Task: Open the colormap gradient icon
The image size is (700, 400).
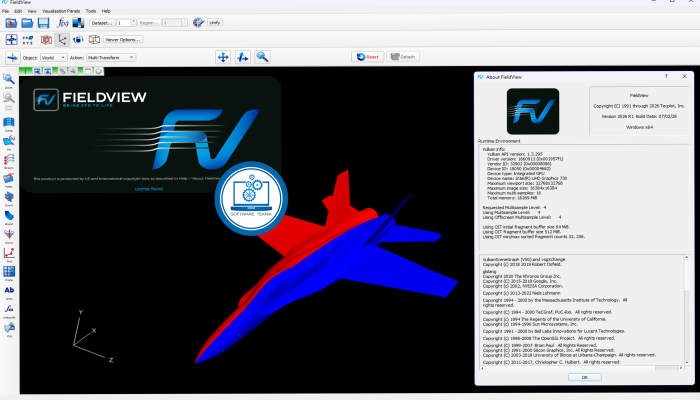Action: tap(78, 23)
